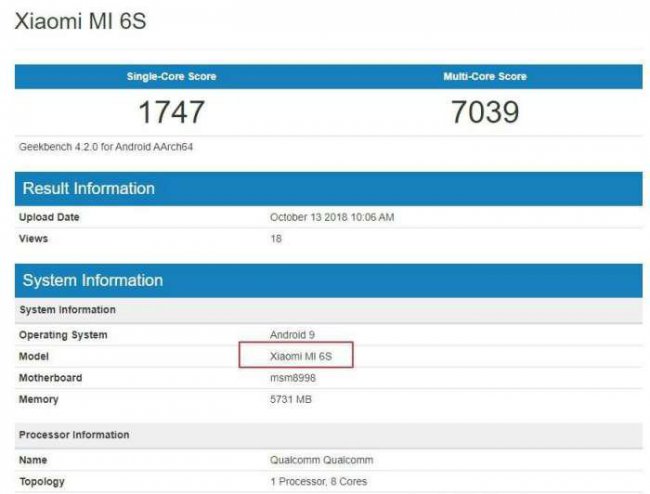The width and height of the screenshot is (650, 494).
Task: Click the Memory label
Action: [x=39, y=400]
